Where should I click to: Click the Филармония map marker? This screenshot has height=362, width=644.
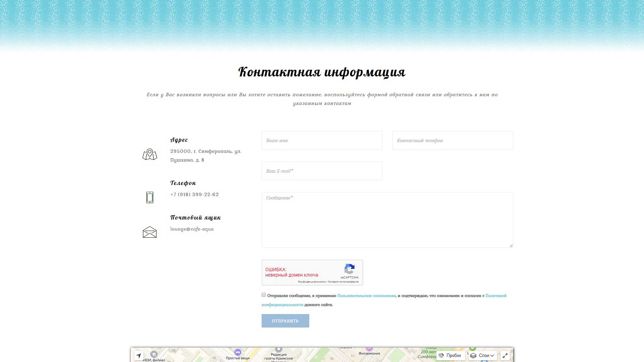click(369, 349)
